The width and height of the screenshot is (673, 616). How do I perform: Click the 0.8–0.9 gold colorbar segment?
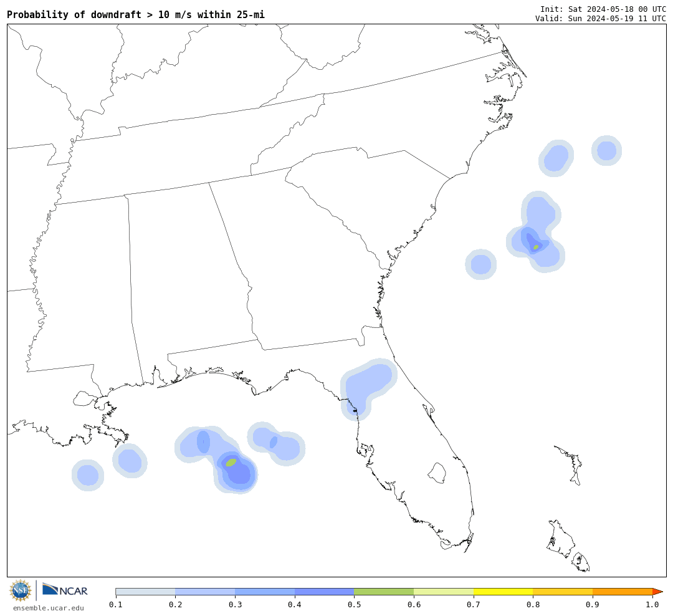click(x=563, y=592)
